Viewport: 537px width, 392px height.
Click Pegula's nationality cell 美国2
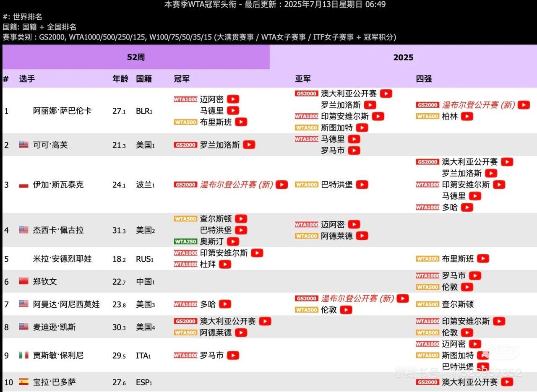click(145, 230)
